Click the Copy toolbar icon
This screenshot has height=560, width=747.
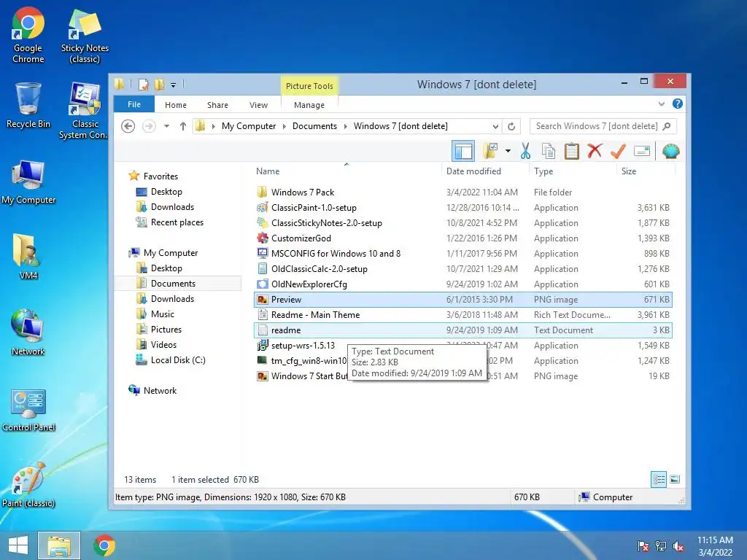(549, 152)
